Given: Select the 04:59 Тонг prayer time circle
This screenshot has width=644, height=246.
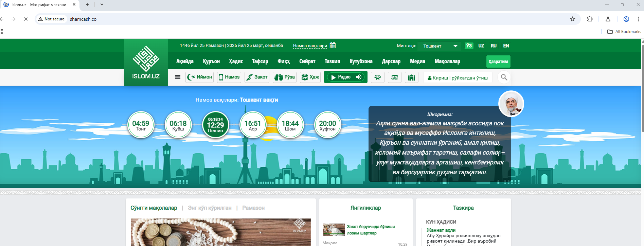Looking at the screenshot, I should tap(141, 125).
